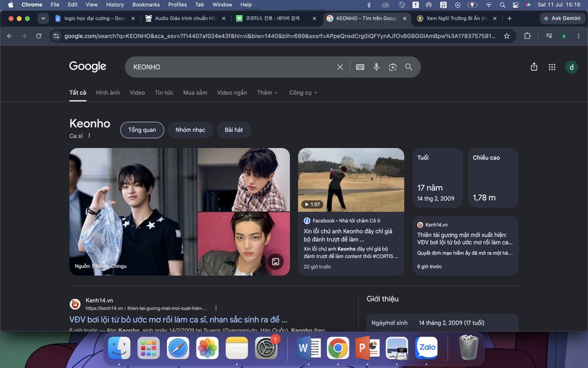588x368 pixels.
Task: Click the address bar URL
Action: click(279, 36)
